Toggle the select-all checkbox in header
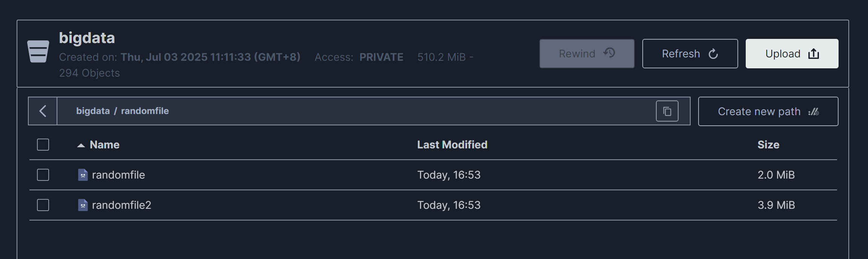Screen dimensions: 868x259 pyautogui.click(x=43, y=145)
